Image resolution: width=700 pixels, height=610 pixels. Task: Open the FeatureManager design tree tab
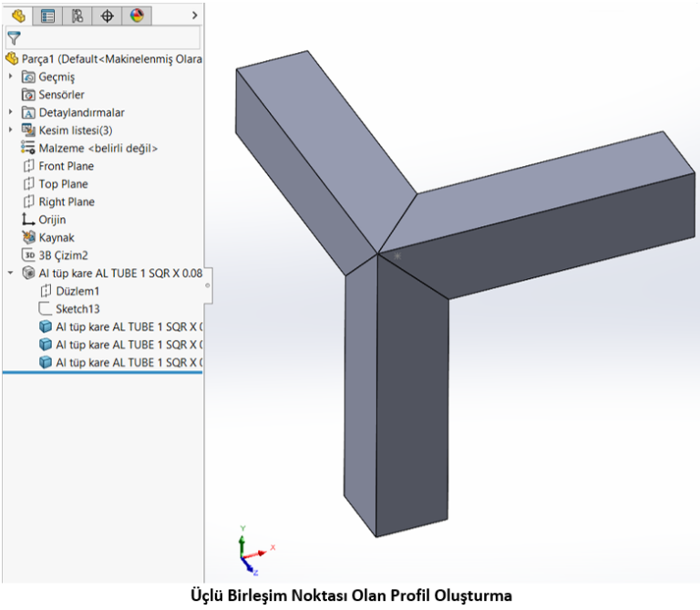click(x=17, y=16)
